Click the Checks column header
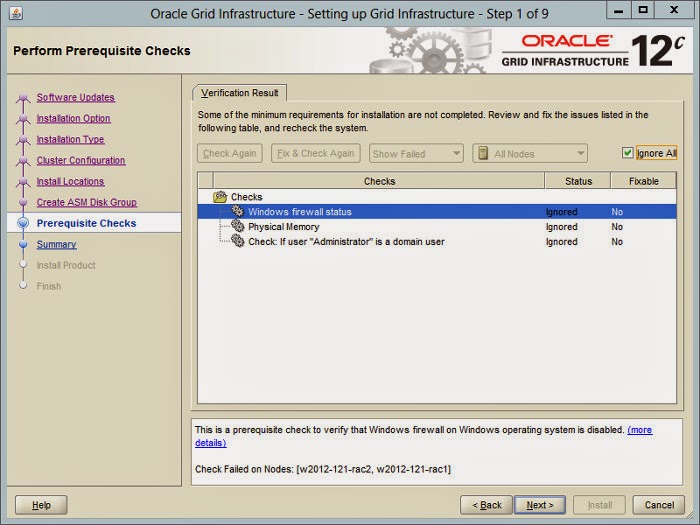This screenshot has height=525, width=700. click(x=379, y=181)
